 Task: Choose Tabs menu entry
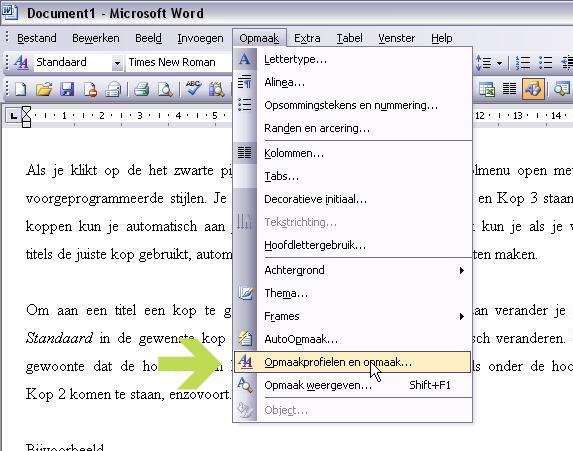(x=353, y=176)
